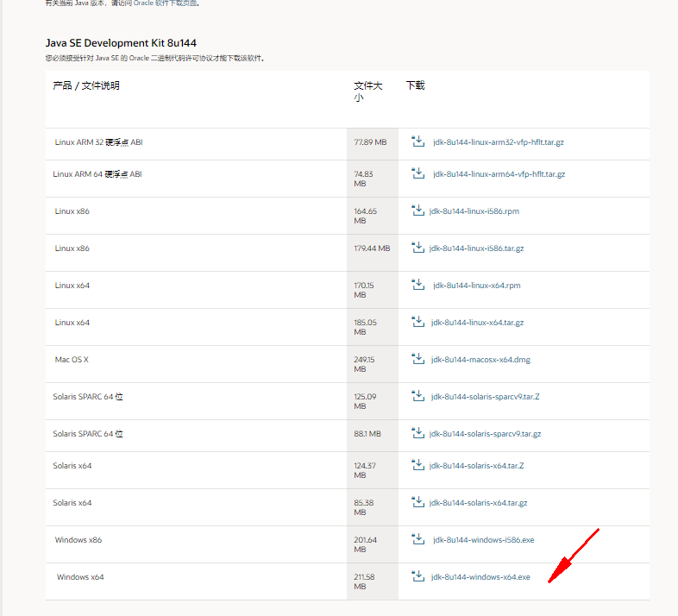
Task: Download the jdk-8u144-windows-x64.exe link
Action: point(480,577)
